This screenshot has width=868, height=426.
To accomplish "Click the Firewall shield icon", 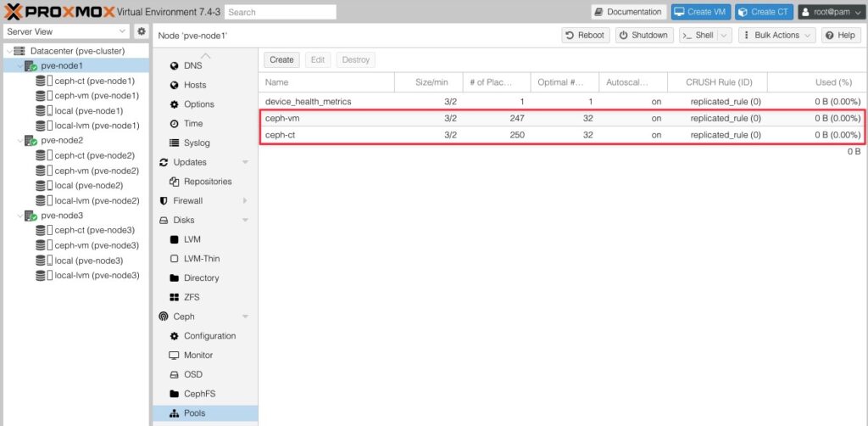I will coord(164,200).
